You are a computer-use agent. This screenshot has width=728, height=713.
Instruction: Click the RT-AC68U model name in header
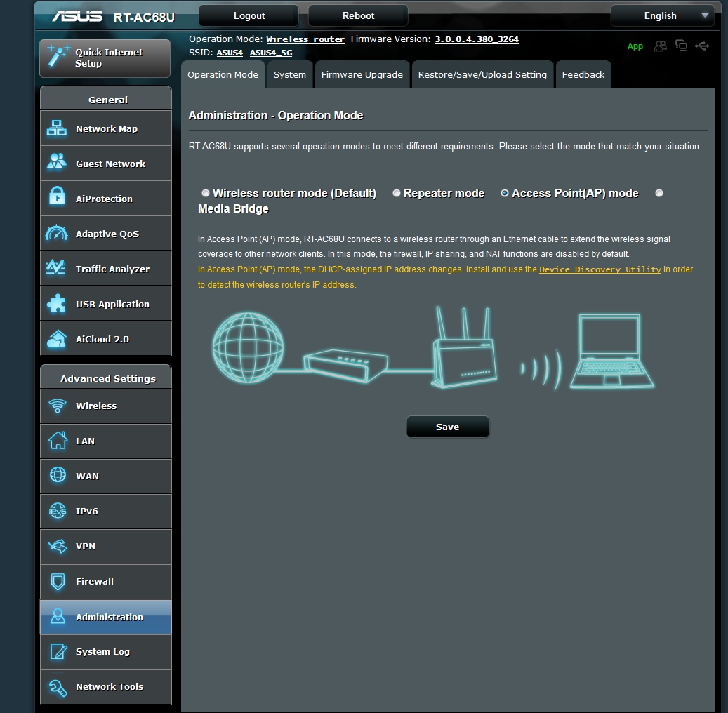point(144,17)
